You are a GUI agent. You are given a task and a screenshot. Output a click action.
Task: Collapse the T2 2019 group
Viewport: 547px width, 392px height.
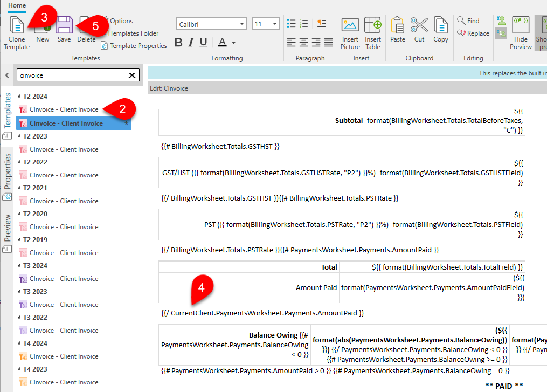coord(19,239)
